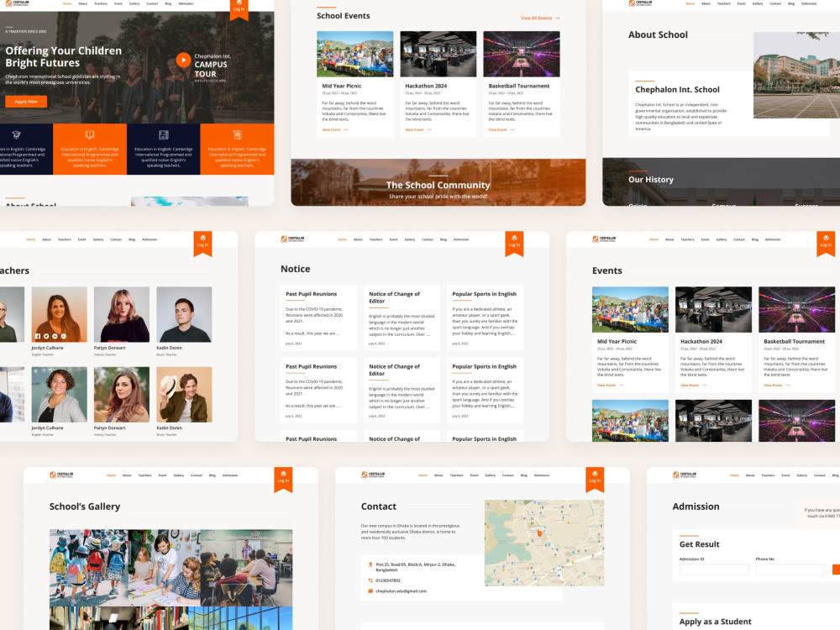Select Contact in the Events page navigation

tap(738, 239)
